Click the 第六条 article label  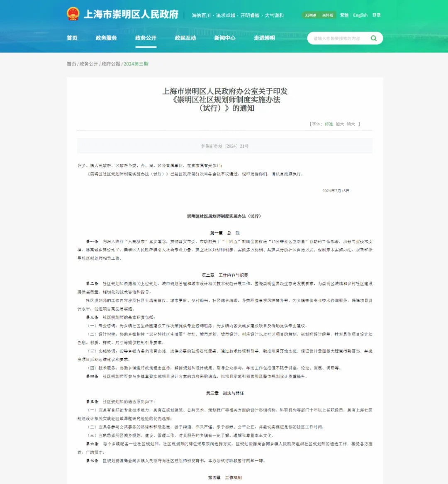(x=92, y=444)
